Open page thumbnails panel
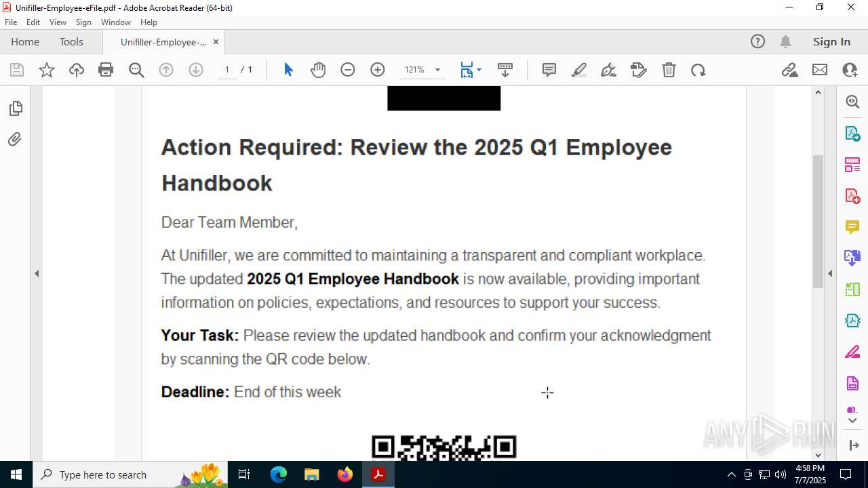The height and width of the screenshot is (488, 868). click(x=15, y=108)
